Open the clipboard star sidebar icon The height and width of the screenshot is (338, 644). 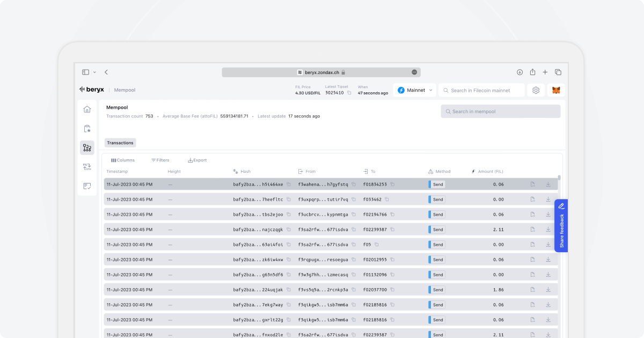87,129
